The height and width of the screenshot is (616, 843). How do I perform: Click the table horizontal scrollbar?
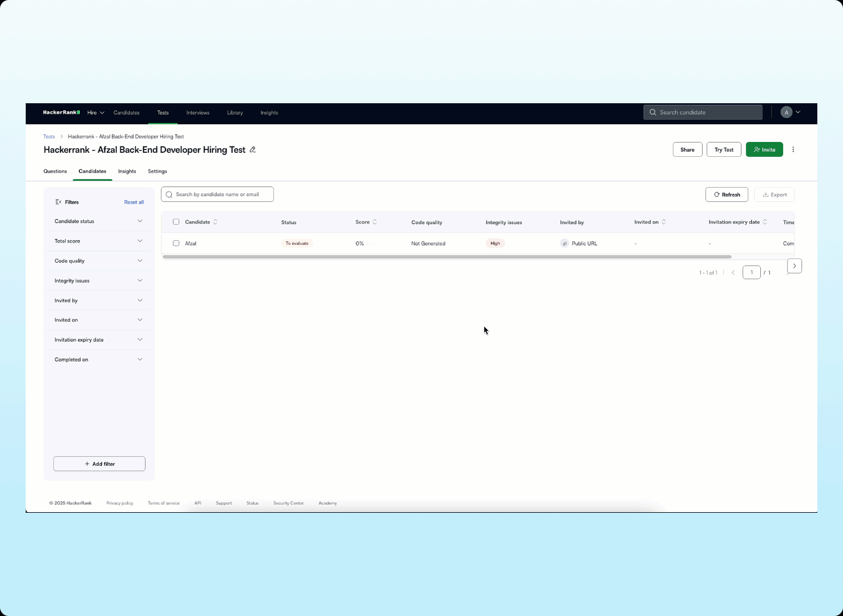click(447, 257)
